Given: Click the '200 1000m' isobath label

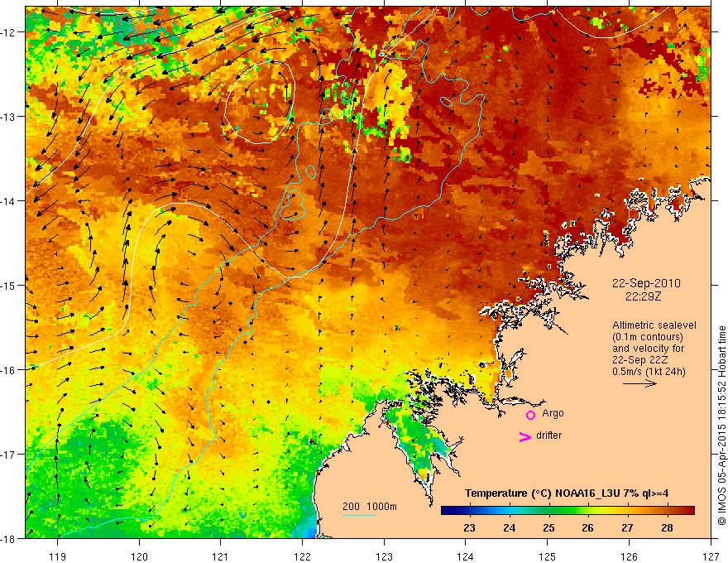Looking at the screenshot, I should (370, 507).
